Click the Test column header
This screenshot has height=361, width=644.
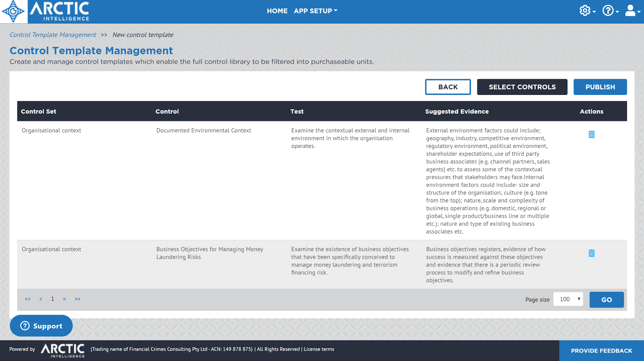tap(297, 111)
